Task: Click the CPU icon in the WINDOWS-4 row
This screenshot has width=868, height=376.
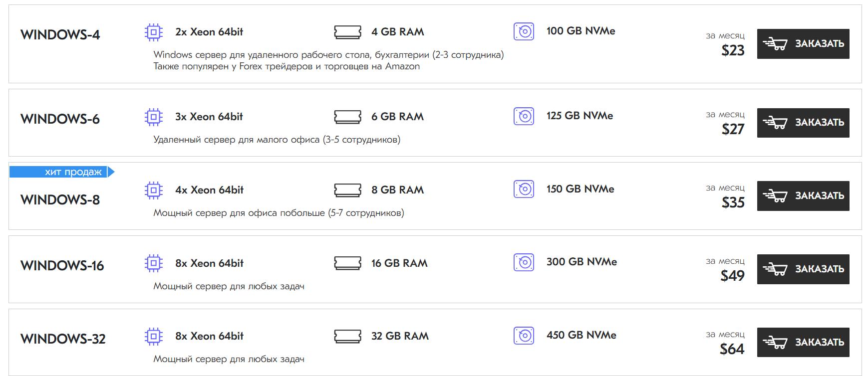Action: [x=153, y=32]
